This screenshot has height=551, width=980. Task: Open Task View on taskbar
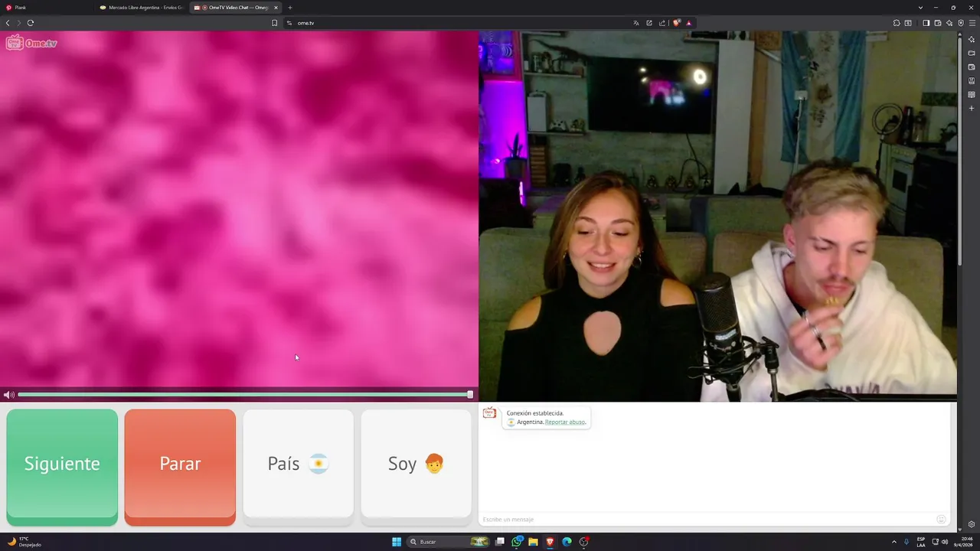500,542
